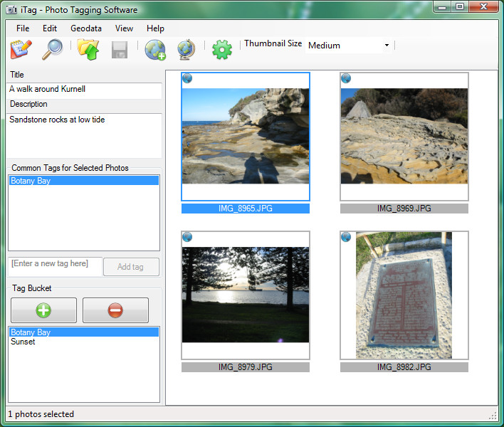Select Botany Bay in Common Tags list

pos(84,181)
